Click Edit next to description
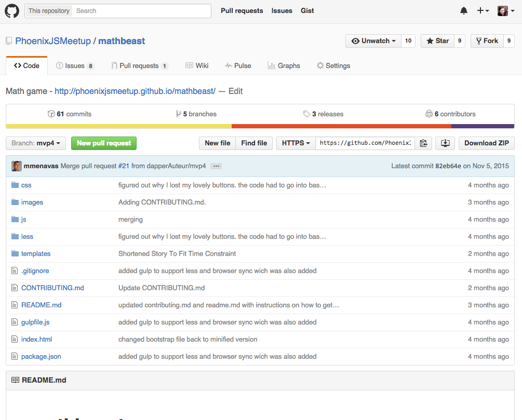522x420 pixels. coord(235,91)
